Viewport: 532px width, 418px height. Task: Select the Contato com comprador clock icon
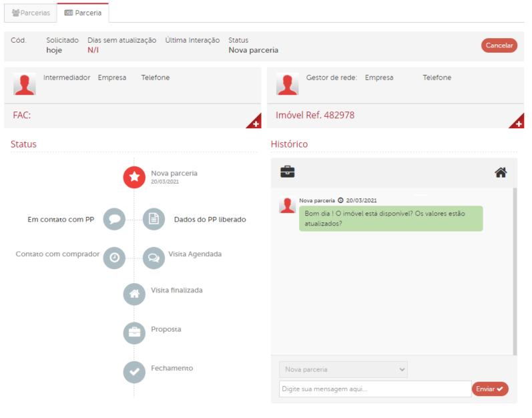[x=114, y=258]
